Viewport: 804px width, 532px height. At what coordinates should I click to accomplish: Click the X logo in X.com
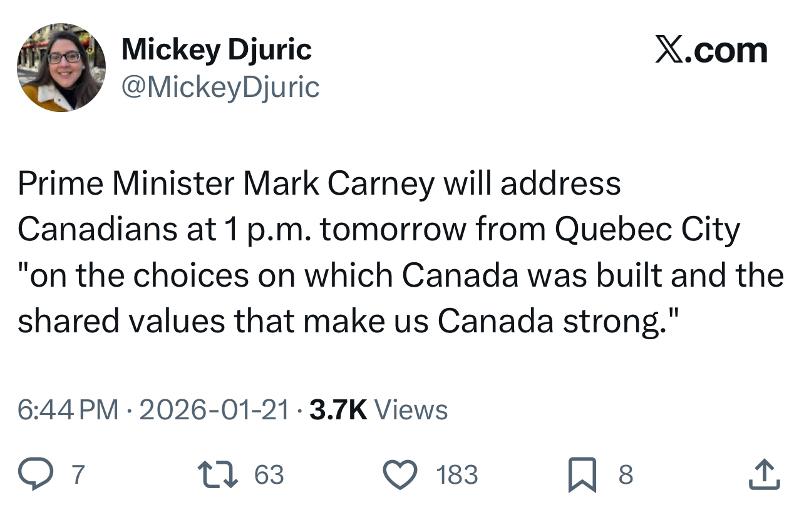tap(669, 50)
